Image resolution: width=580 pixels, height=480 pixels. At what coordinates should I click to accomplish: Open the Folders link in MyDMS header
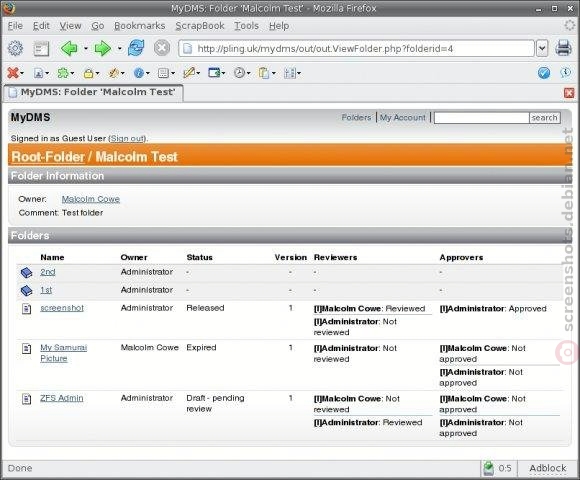coord(356,118)
